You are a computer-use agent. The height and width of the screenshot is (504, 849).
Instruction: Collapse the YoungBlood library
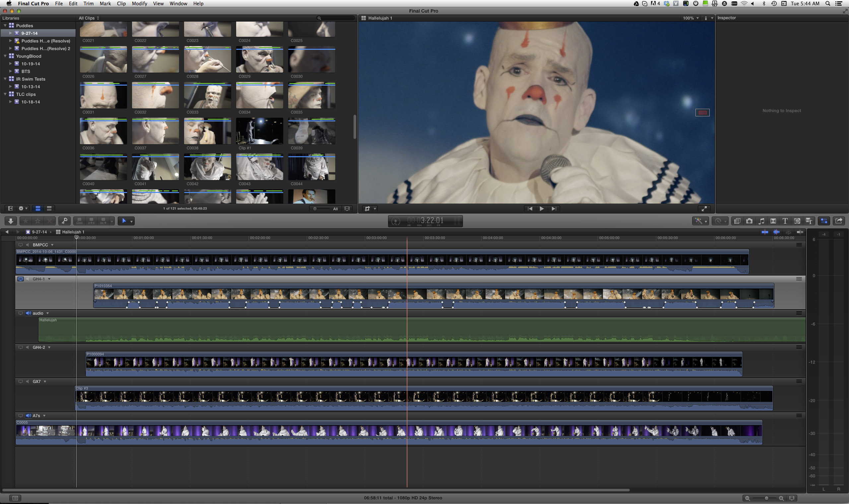(x=5, y=56)
